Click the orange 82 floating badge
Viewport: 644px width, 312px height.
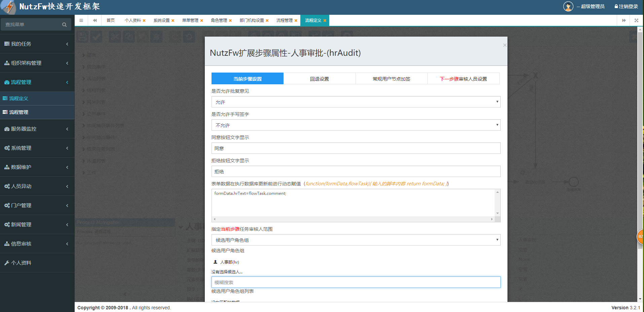pos(641,236)
